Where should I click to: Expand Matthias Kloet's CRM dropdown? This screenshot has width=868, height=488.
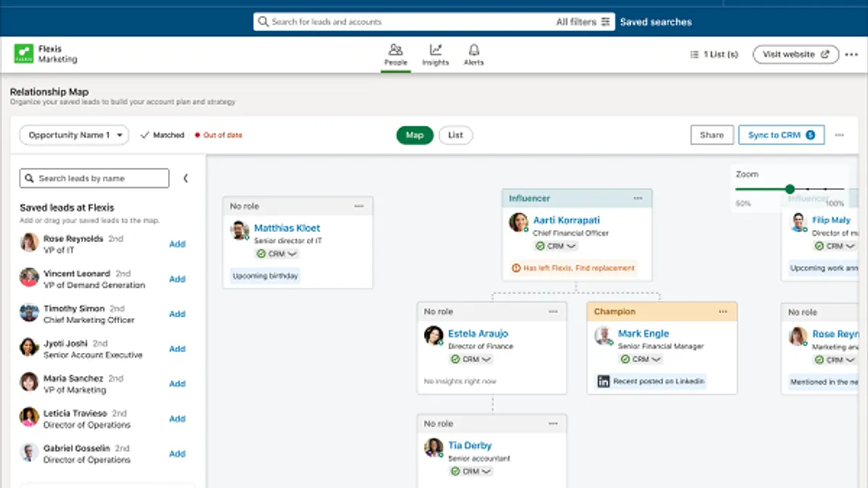click(x=276, y=254)
